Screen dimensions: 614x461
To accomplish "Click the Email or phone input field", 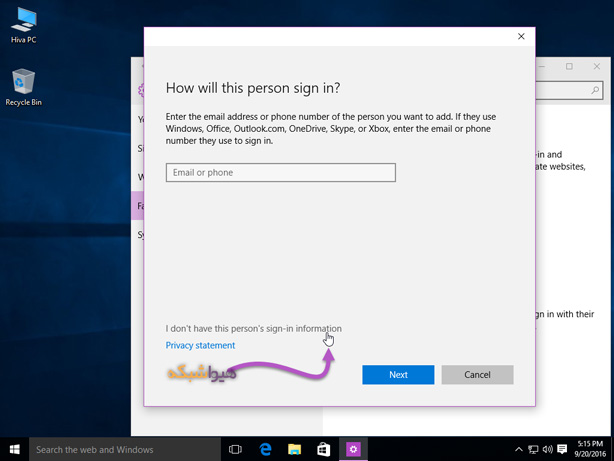I will pos(281,173).
